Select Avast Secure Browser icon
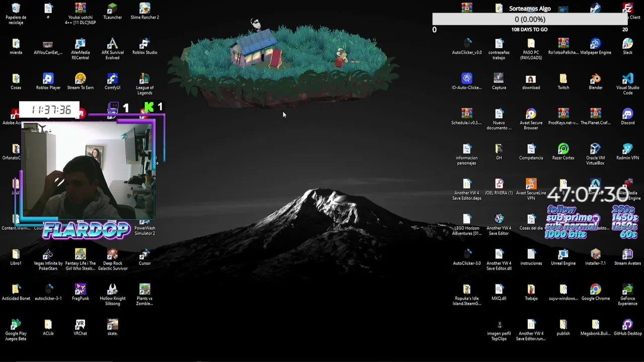The height and width of the screenshot is (362, 644). 531,114
